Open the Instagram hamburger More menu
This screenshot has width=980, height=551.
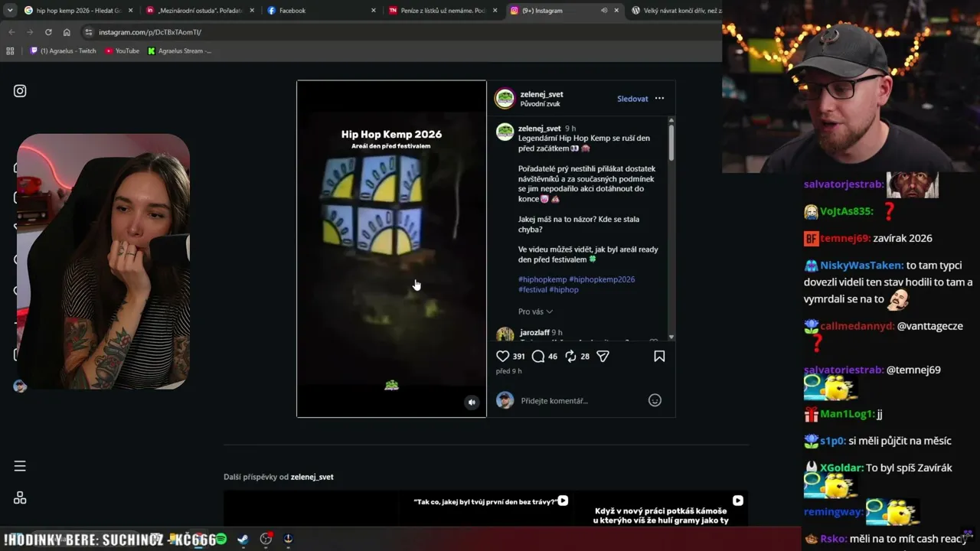point(20,466)
